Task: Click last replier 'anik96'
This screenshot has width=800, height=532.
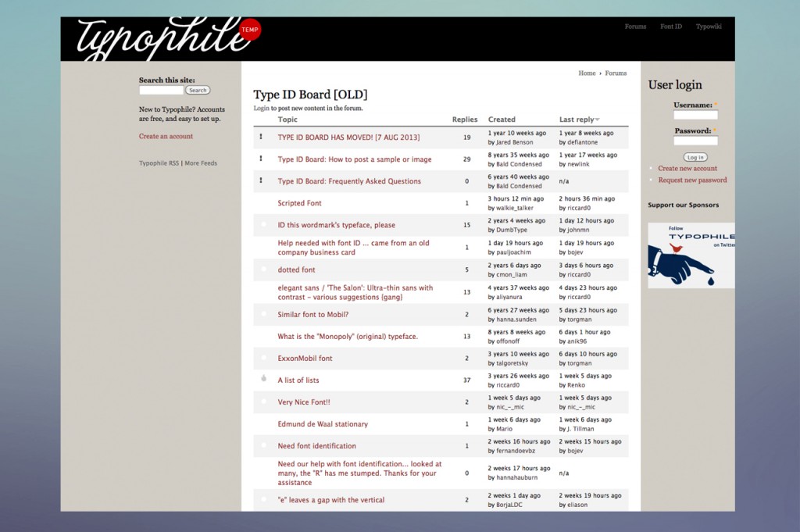Action: click(x=577, y=341)
